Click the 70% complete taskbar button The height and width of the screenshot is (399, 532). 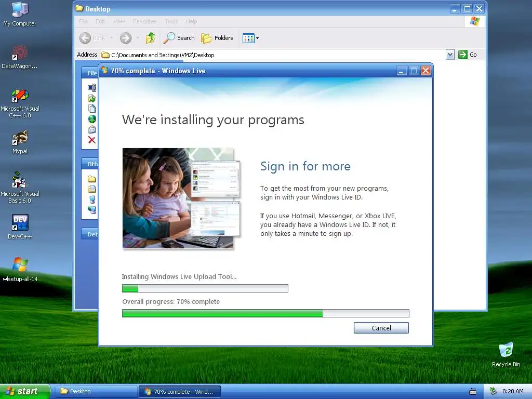180,392
